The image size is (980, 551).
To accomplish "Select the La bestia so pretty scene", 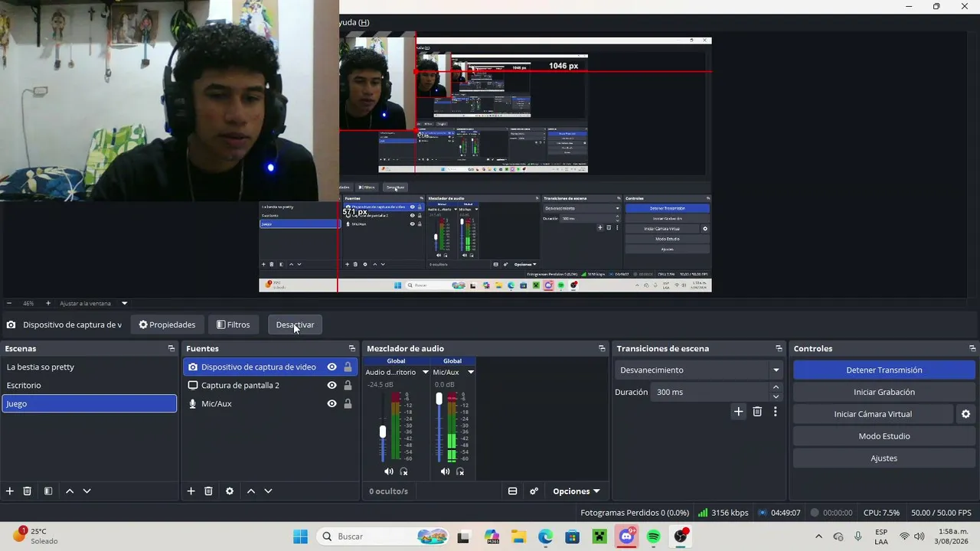I will click(89, 367).
